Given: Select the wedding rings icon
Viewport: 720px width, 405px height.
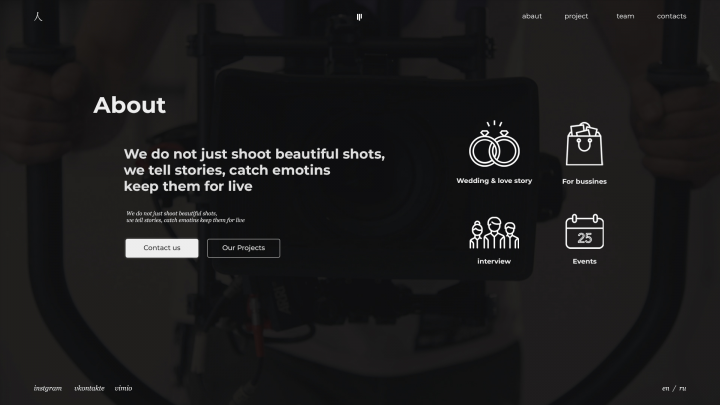Looking at the screenshot, I should (x=494, y=144).
